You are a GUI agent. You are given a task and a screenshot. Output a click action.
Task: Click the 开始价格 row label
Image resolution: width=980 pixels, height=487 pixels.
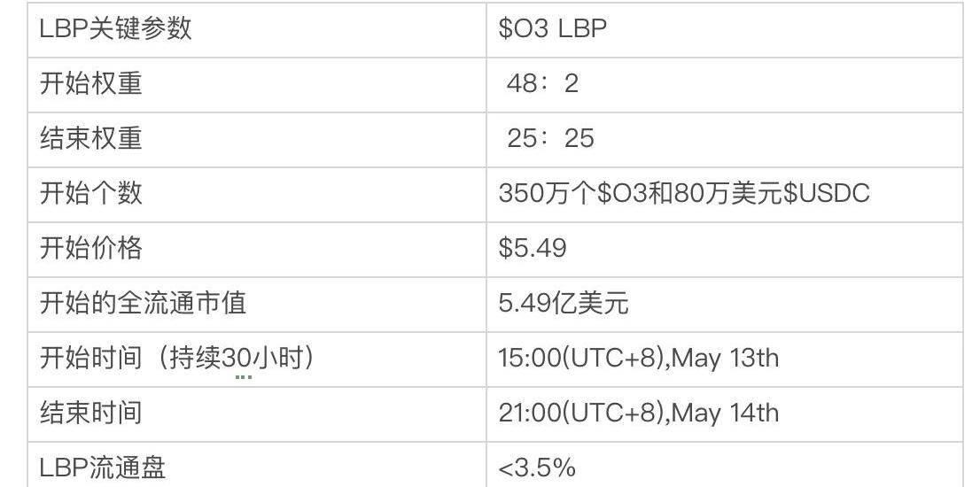click(x=90, y=248)
